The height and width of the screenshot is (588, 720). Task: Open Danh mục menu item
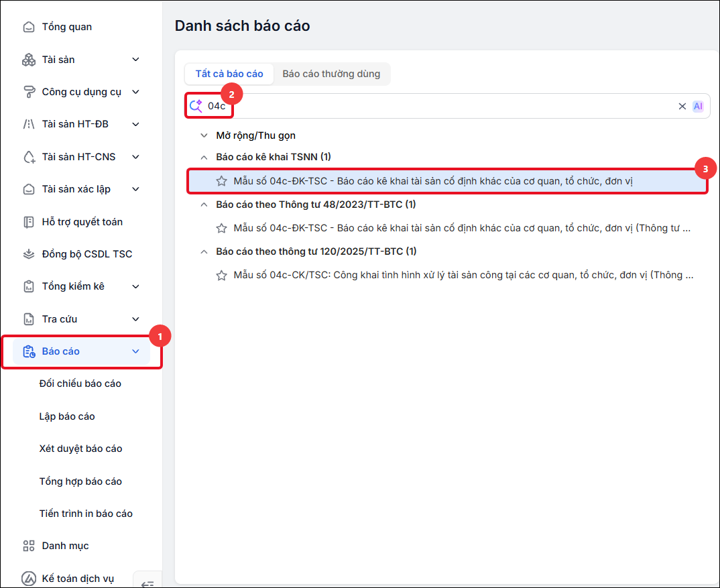pos(65,546)
